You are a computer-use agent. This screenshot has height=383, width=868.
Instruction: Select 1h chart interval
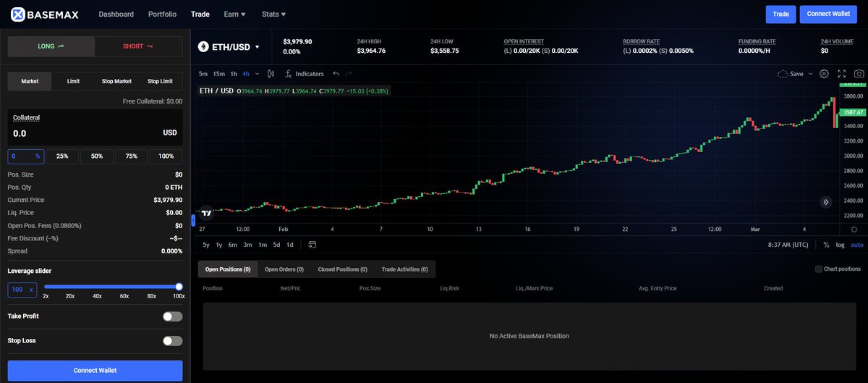point(234,74)
